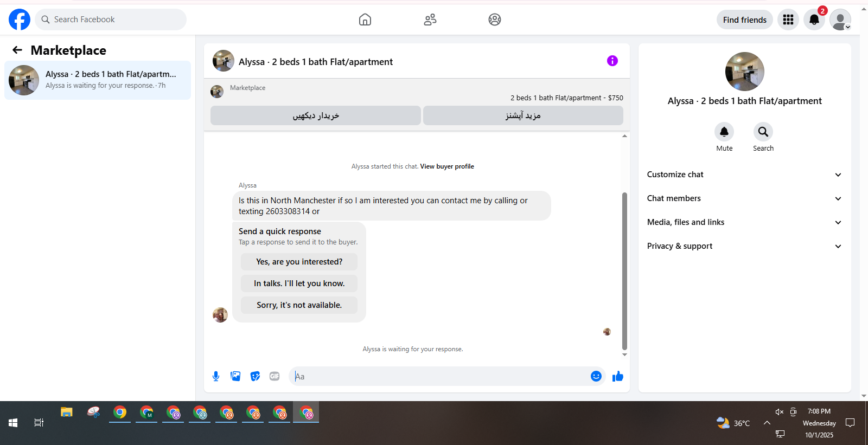Send quick reply "Yes, are you interested?"
This screenshot has height=445, width=868.
pos(299,262)
